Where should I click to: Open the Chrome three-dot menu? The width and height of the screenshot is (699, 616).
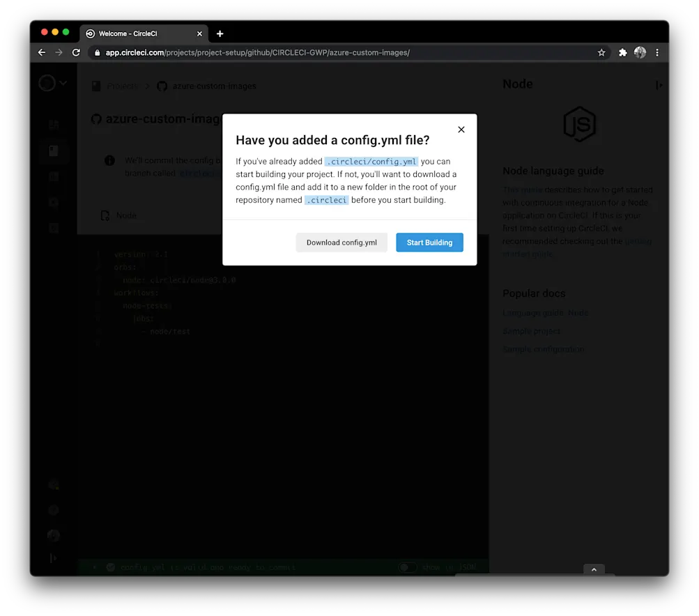657,52
